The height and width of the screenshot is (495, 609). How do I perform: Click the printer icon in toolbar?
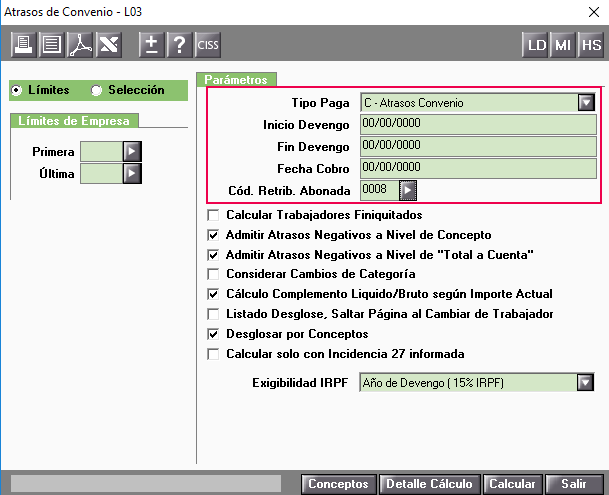[23, 45]
